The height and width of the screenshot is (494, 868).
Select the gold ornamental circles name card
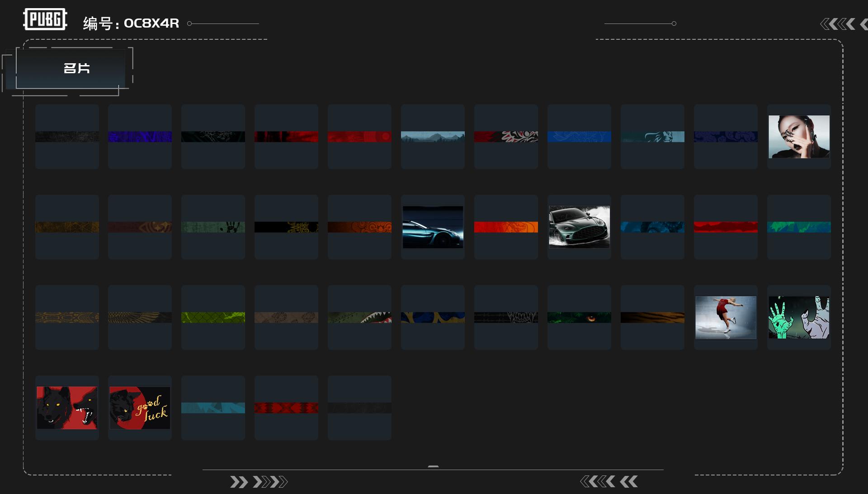[67, 317]
